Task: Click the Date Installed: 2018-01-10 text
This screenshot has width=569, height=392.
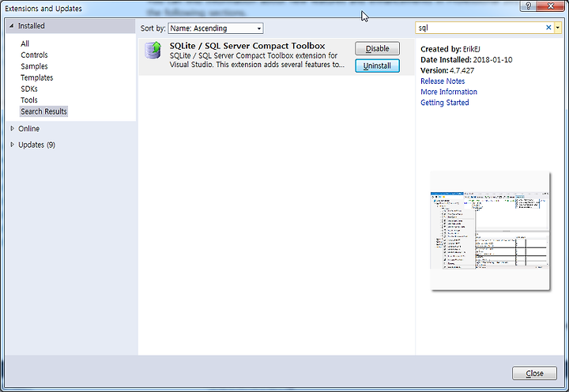Action: click(466, 59)
